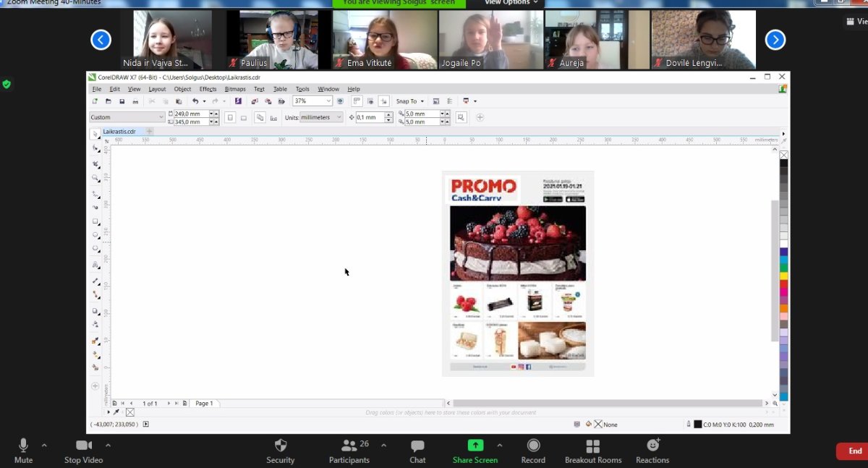
Task: Select the Smart Fill tool
Action: pyautogui.click(x=95, y=367)
